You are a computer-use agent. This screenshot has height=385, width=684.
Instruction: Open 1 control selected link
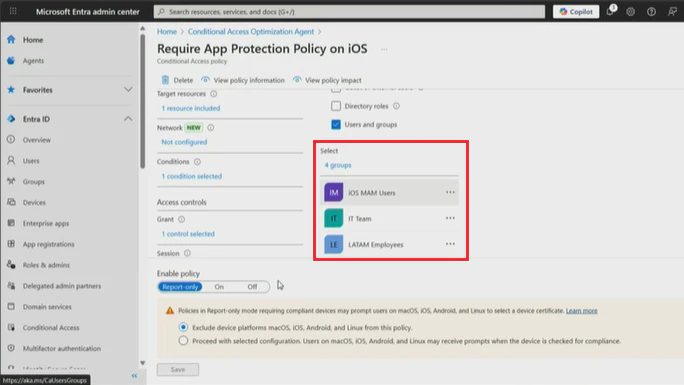coord(188,234)
